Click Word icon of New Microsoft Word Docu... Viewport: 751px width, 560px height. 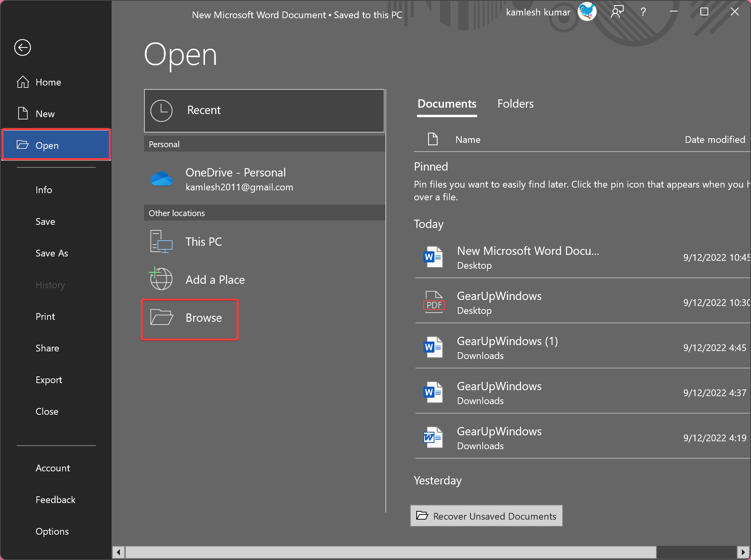[433, 257]
